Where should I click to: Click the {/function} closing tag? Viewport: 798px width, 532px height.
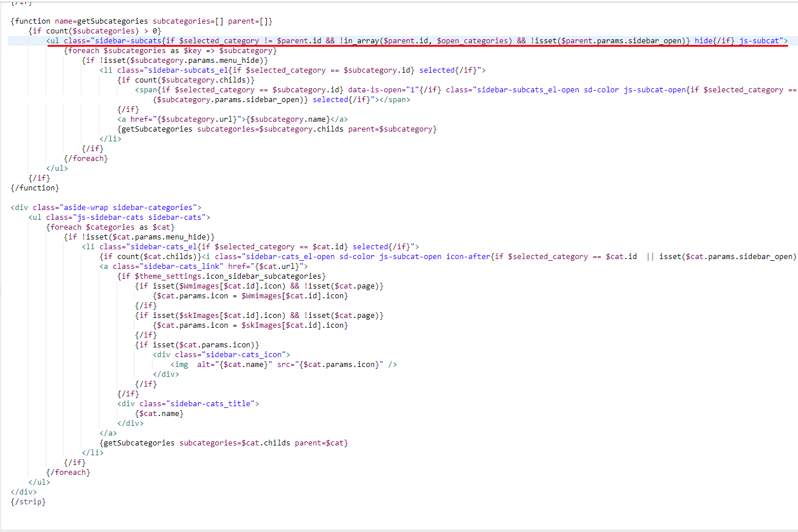pyautogui.click(x=35, y=188)
